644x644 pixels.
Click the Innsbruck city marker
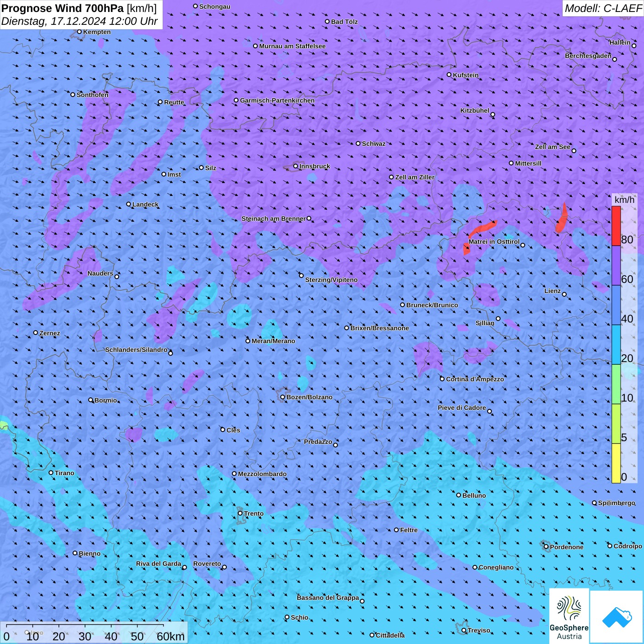pos(296,166)
